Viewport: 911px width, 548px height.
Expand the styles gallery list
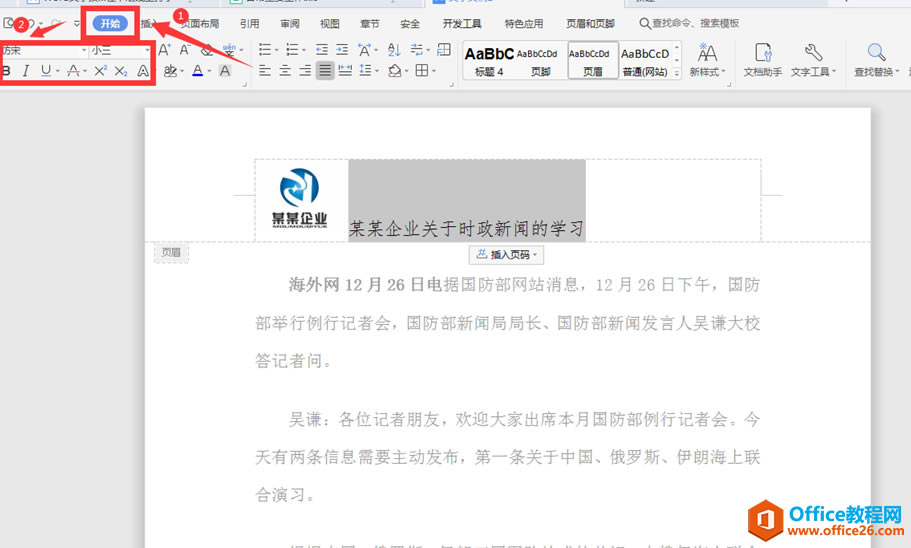click(x=677, y=74)
